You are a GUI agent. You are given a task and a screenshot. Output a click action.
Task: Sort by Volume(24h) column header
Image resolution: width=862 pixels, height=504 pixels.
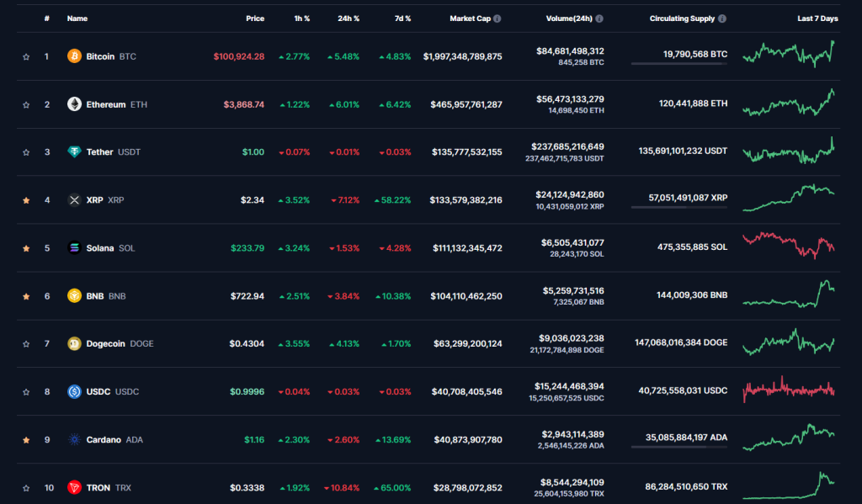[x=569, y=19]
